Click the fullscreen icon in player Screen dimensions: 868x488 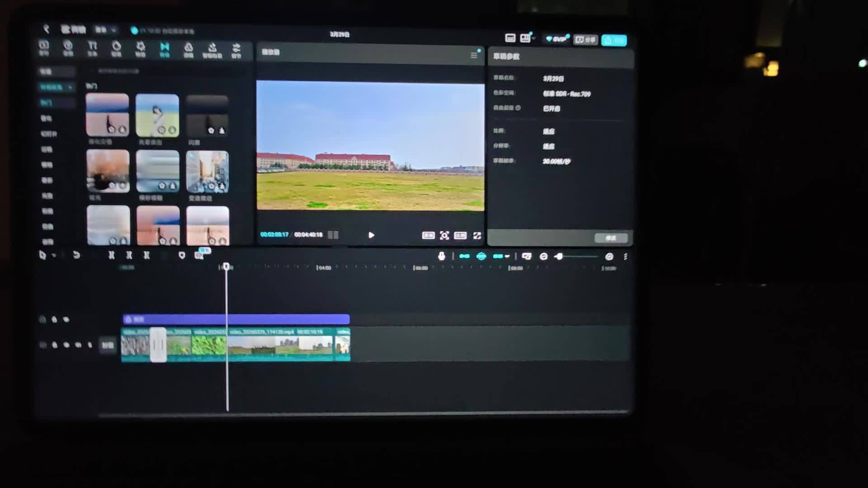coord(477,235)
